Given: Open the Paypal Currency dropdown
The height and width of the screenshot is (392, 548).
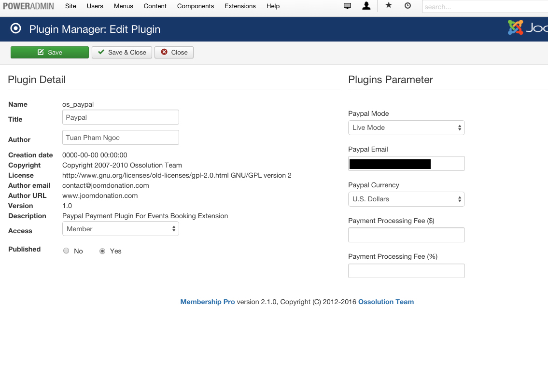Looking at the screenshot, I should click(407, 199).
